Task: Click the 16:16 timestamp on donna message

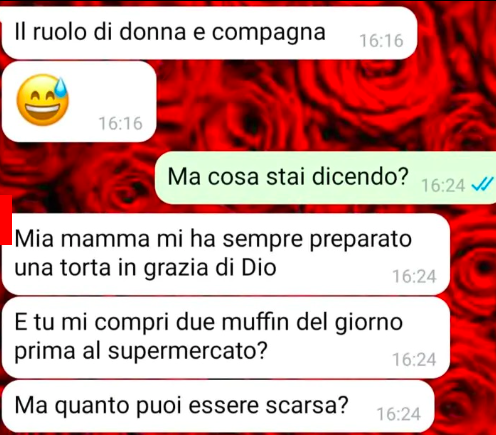Action: pyautogui.click(x=381, y=41)
